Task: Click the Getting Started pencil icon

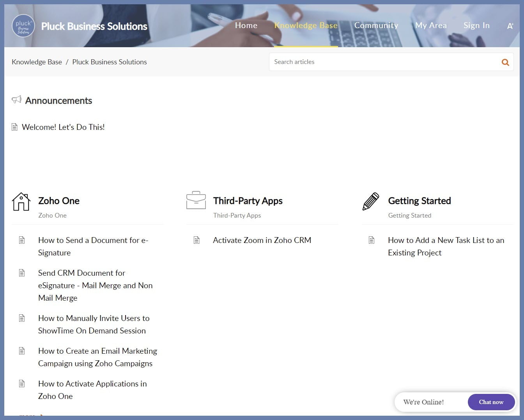Action: pyautogui.click(x=371, y=201)
